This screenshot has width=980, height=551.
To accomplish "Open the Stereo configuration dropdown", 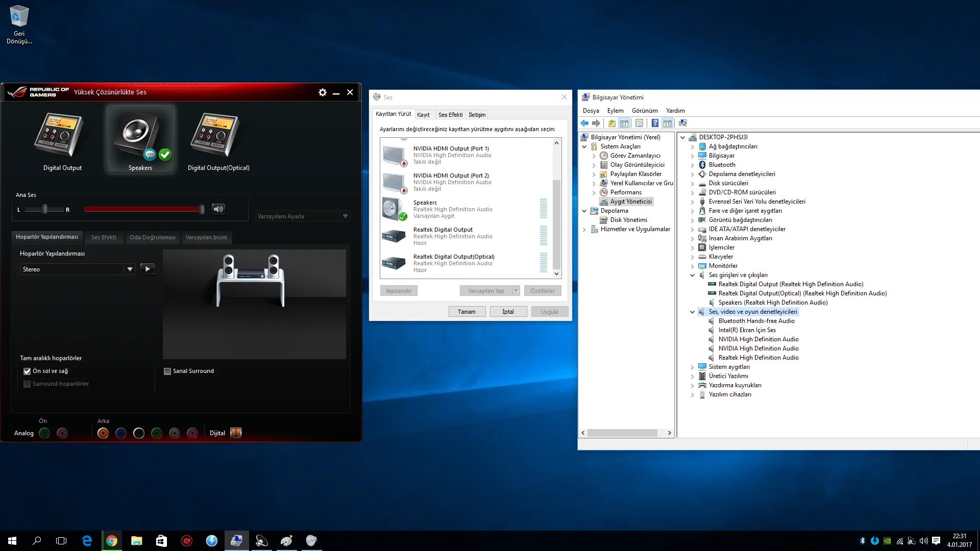I will click(x=130, y=269).
